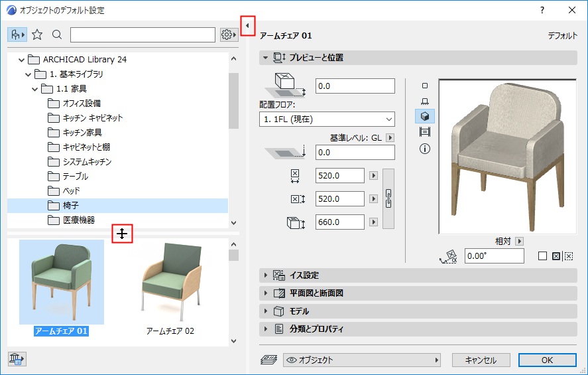Click the キャンセル button
Viewport: 588px width, 375px height.
click(481, 360)
